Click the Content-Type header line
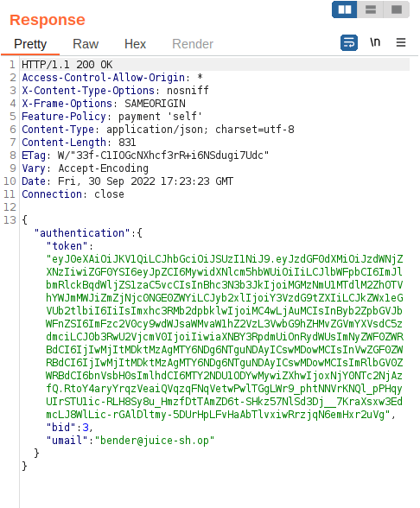Screen dimensions: 420x508 coord(158,130)
